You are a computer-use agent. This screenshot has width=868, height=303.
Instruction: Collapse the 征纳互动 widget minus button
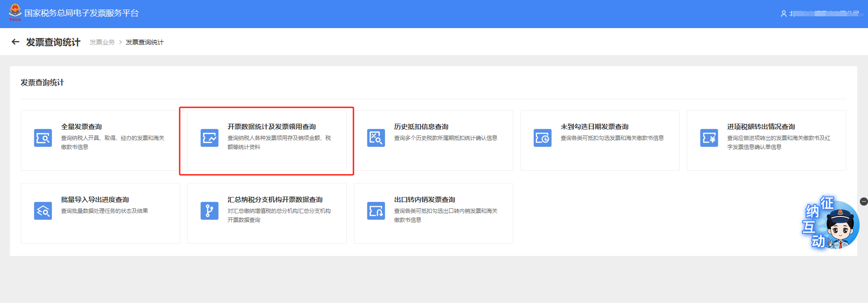(x=864, y=202)
